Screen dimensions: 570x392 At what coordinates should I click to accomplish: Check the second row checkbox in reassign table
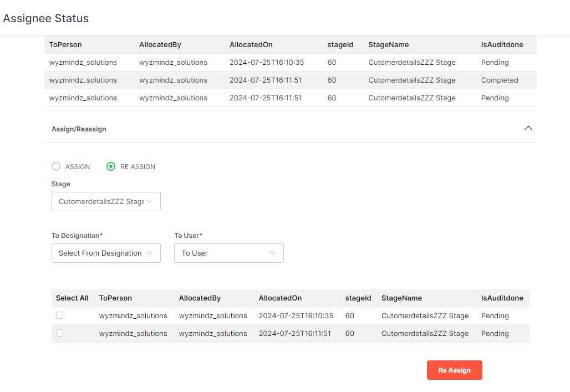60,333
